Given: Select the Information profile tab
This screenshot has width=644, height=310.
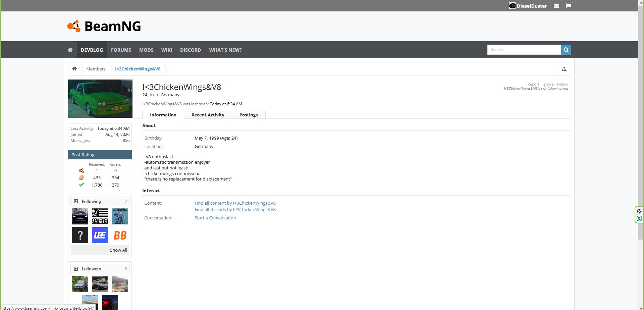Looking at the screenshot, I should pyautogui.click(x=163, y=115).
